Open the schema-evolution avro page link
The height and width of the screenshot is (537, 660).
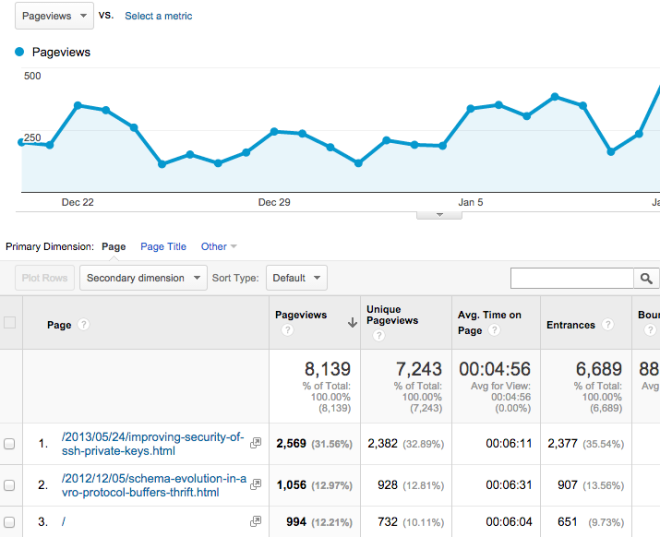click(154, 485)
